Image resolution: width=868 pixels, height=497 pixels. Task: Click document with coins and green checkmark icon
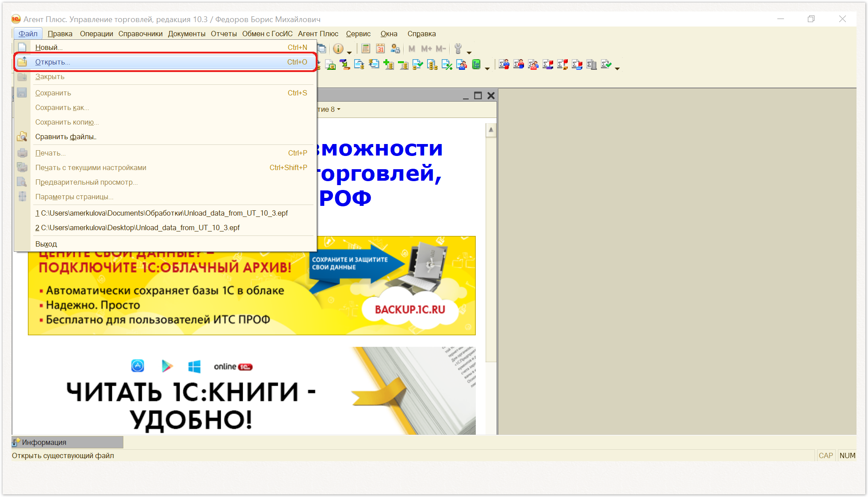418,65
